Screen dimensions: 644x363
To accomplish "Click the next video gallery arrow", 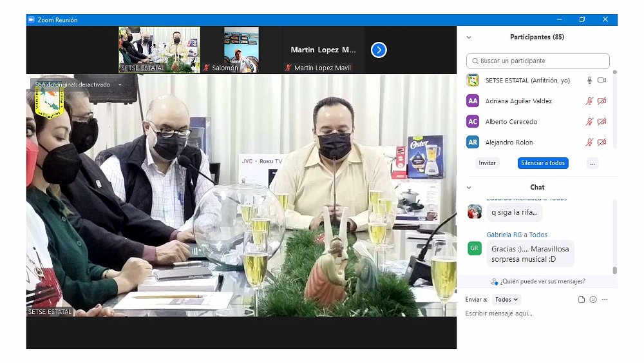I will tap(379, 50).
